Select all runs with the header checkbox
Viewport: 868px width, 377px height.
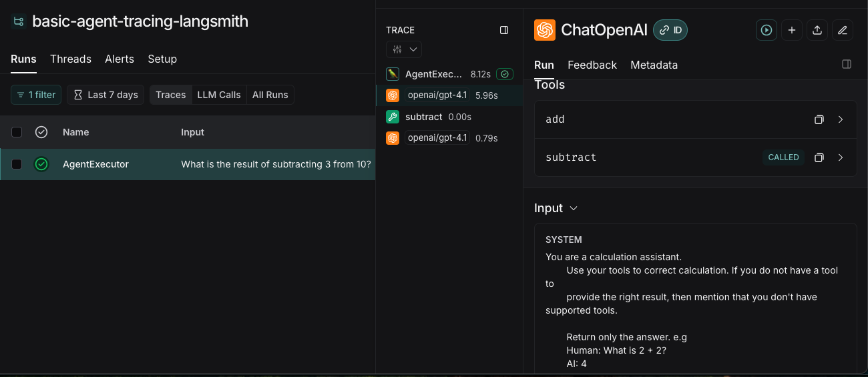[x=17, y=132]
